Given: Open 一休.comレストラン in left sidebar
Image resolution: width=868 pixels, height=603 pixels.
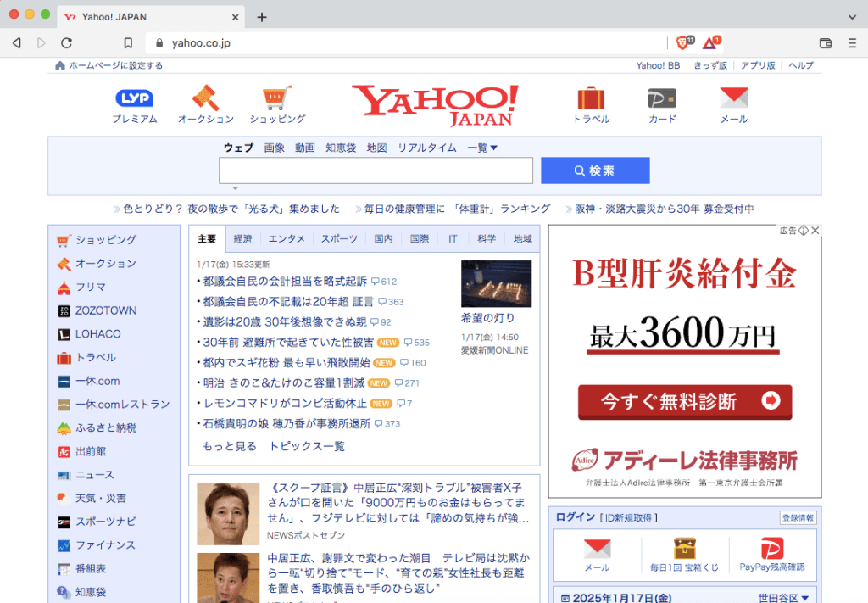Looking at the screenshot, I should point(114,405).
